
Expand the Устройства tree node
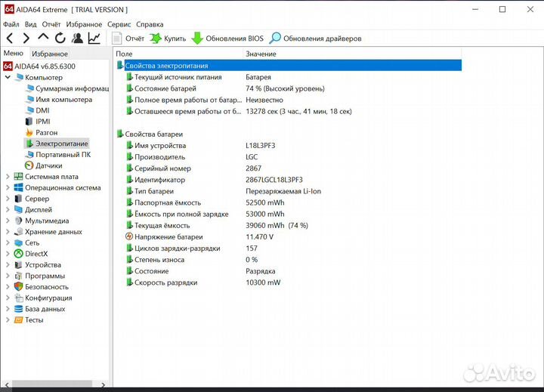pos(8,264)
